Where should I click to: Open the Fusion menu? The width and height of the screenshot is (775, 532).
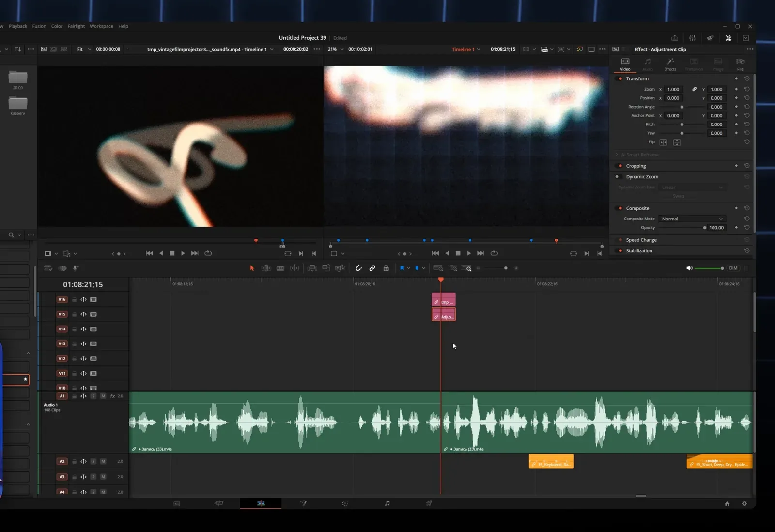(39, 26)
